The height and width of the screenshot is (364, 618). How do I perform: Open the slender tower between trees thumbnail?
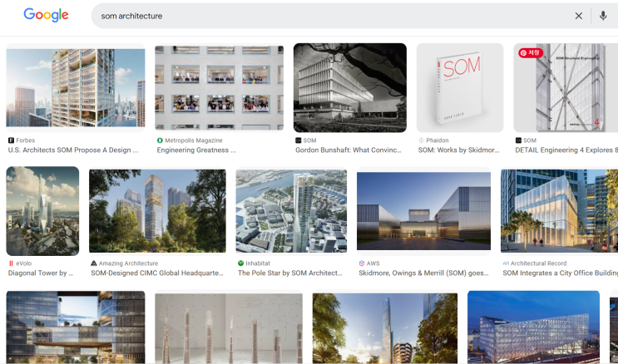coord(385,328)
